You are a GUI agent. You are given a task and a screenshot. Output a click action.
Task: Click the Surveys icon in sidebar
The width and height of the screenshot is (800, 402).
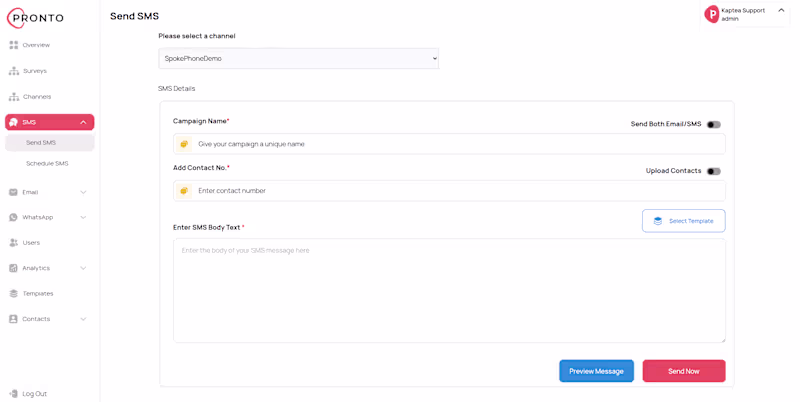coord(14,71)
